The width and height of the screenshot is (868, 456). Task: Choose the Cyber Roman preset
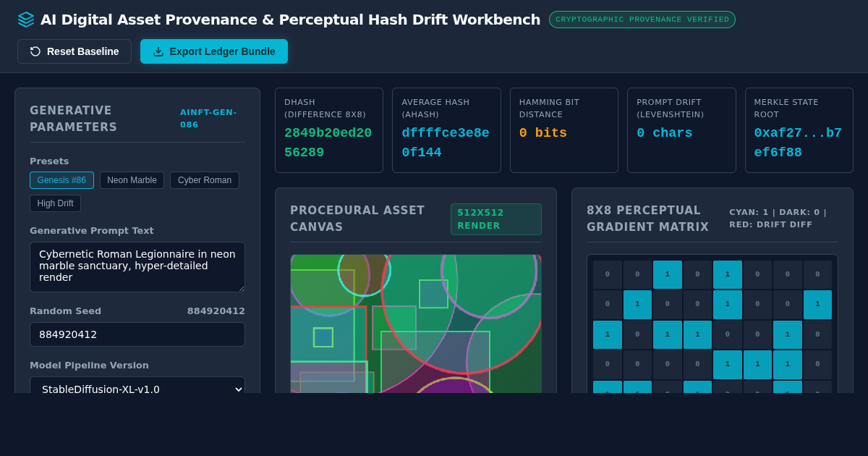[205, 180]
